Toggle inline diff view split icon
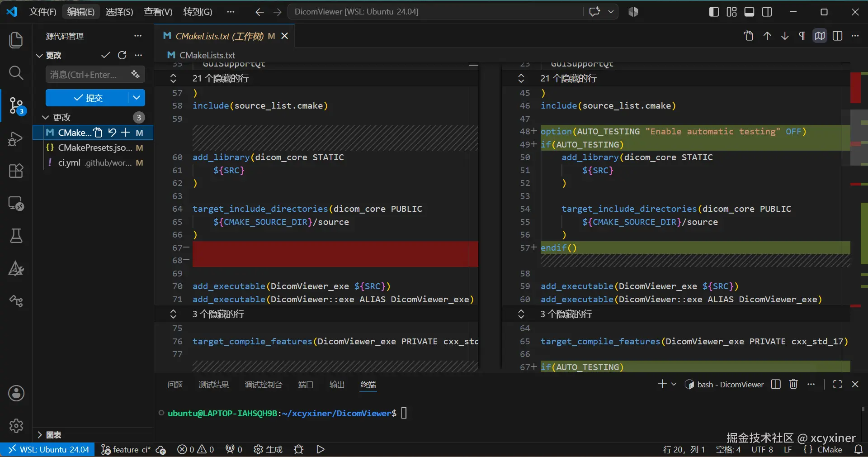 [837, 36]
